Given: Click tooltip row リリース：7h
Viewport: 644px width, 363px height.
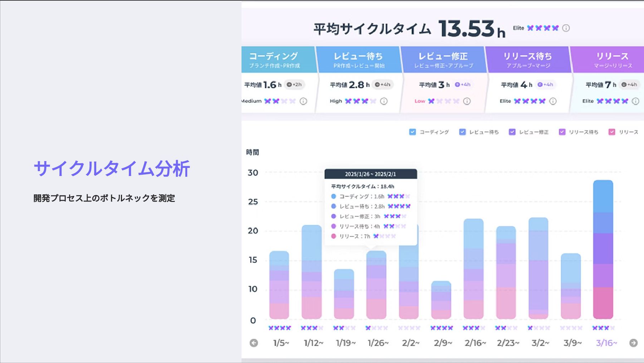Looking at the screenshot, I should 364,236.
